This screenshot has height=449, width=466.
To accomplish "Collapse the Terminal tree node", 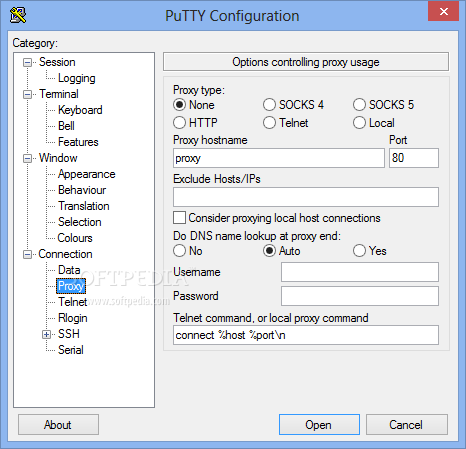I will point(27,94).
